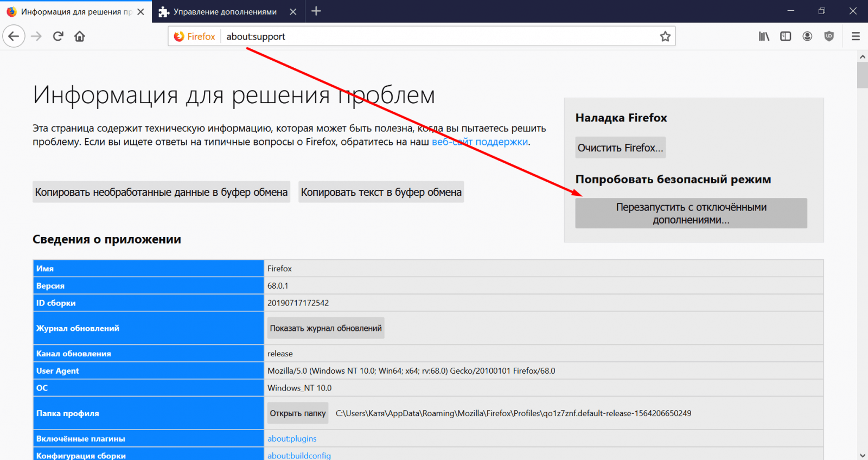
Task: Click the forward navigation arrow
Action: 36,36
